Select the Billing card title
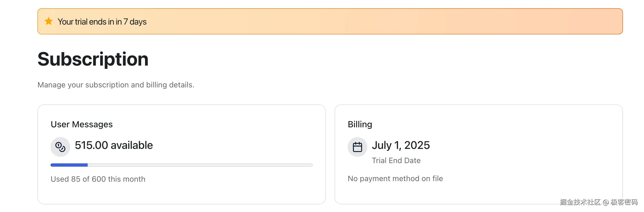644x212 pixels. [x=360, y=124]
